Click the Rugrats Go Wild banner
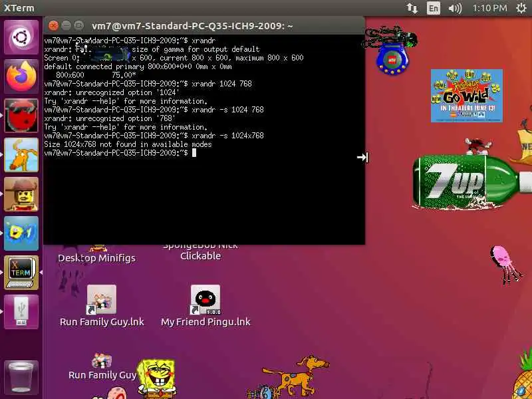The image size is (532, 399). [x=467, y=96]
